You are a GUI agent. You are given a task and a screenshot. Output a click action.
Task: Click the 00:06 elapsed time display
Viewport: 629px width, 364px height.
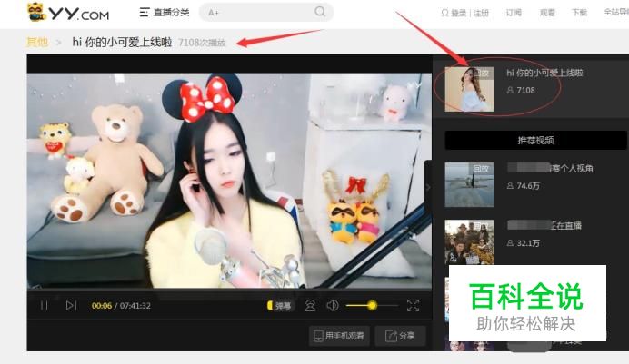(102, 306)
